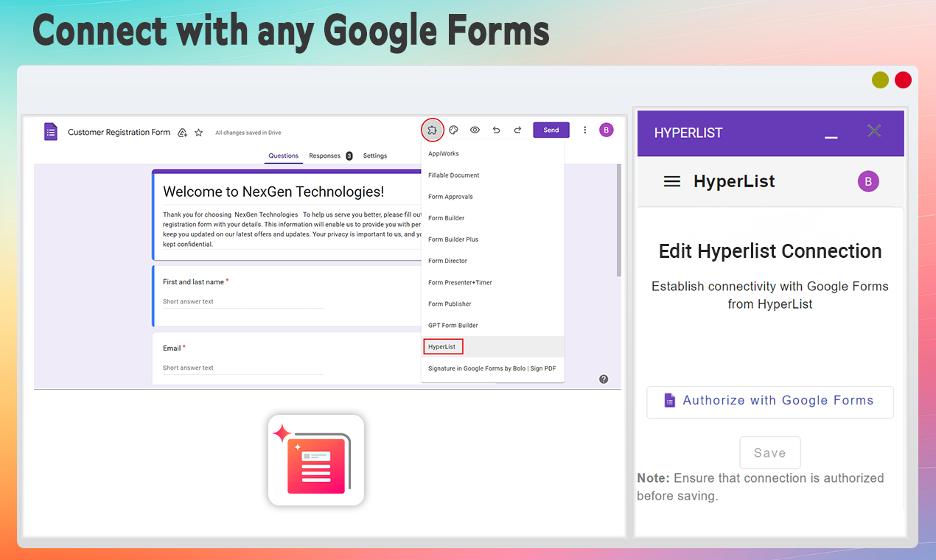
Task: Click the red circle window button
Action: (903, 80)
